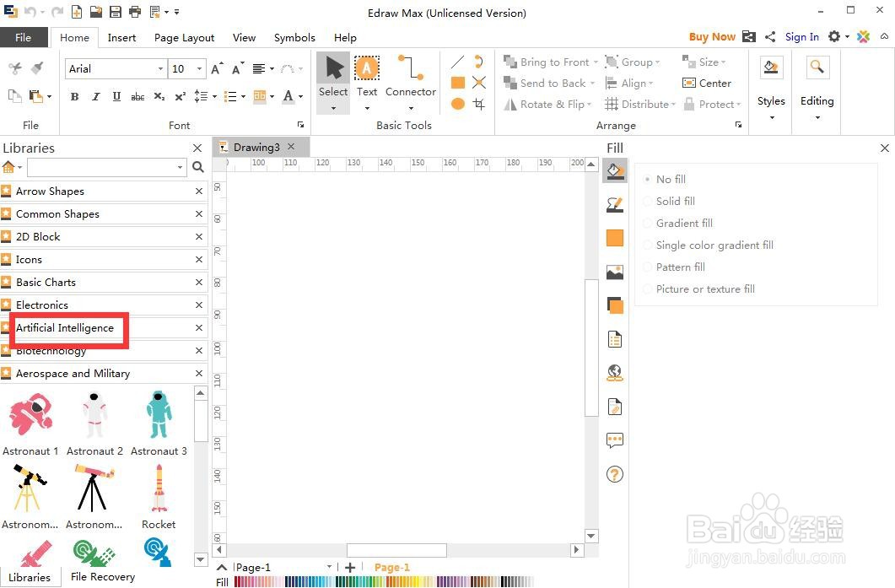Open the help question mark icon
Screen dimensions: 895x588
coord(615,474)
